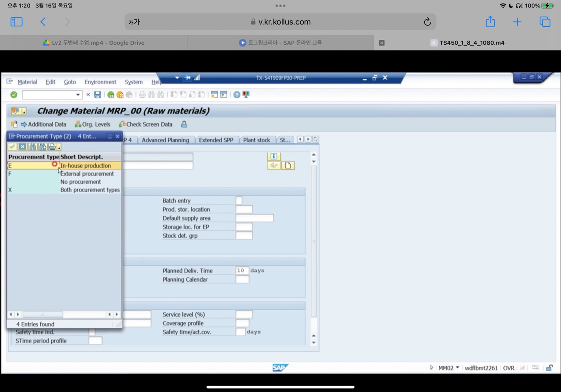Select the External procurement row
The width and height of the screenshot is (561, 392).
click(64, 174)
